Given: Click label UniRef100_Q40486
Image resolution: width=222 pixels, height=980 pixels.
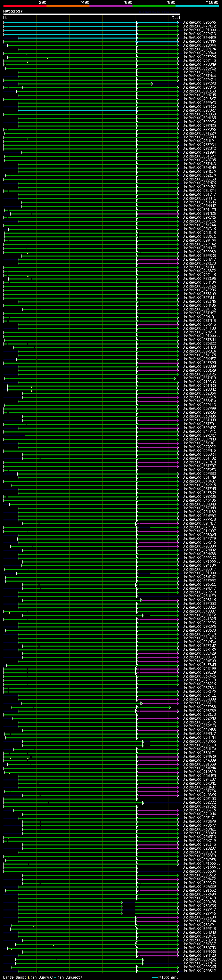Looking at the screenshot, I should [199, 500].
